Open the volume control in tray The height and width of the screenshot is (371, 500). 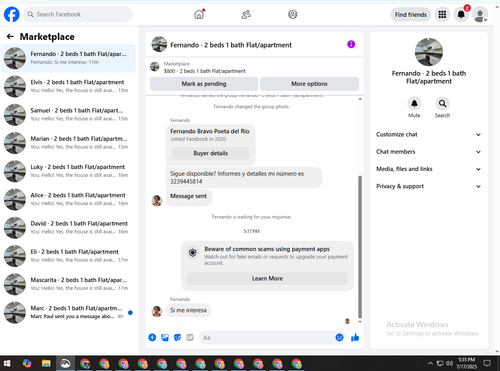click(x=449, y=363)
